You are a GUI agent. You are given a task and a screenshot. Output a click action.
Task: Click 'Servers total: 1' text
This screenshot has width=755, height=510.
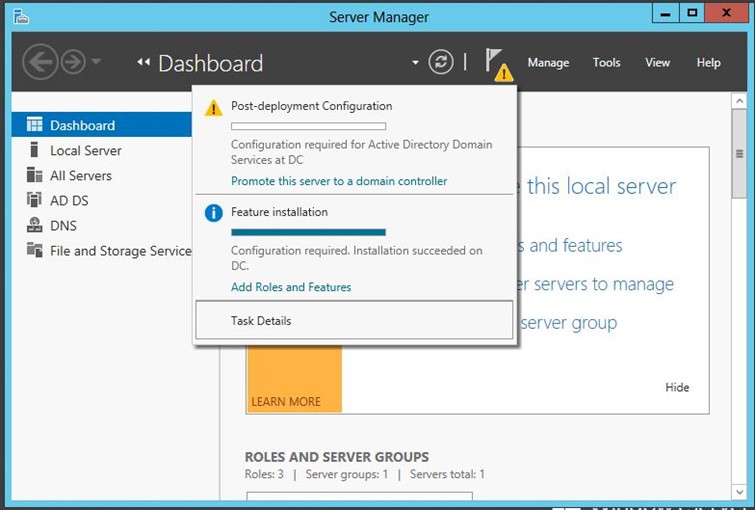click(x=447, y=474)
